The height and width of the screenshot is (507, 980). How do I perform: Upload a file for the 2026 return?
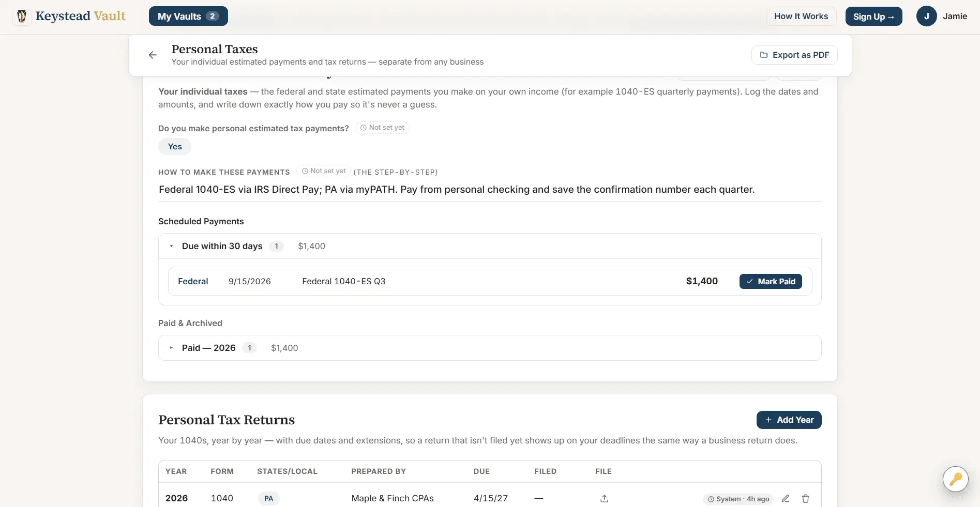(x=604, y=499)
